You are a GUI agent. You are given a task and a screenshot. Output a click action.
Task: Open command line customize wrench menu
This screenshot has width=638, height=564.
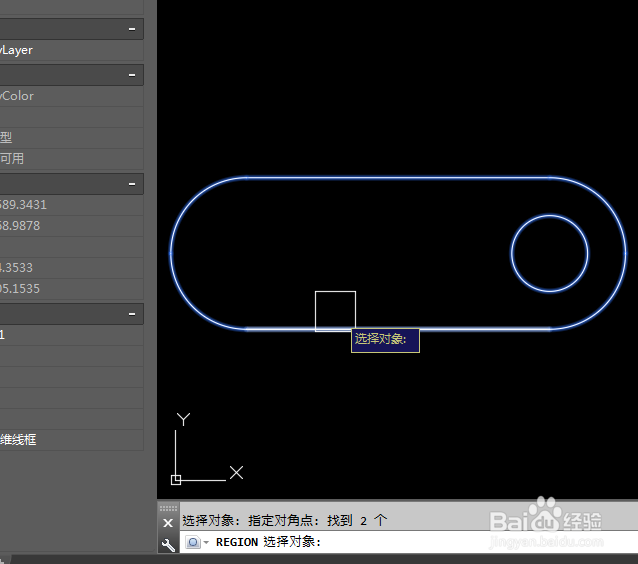pyautogui.click(x=168, y=544)
